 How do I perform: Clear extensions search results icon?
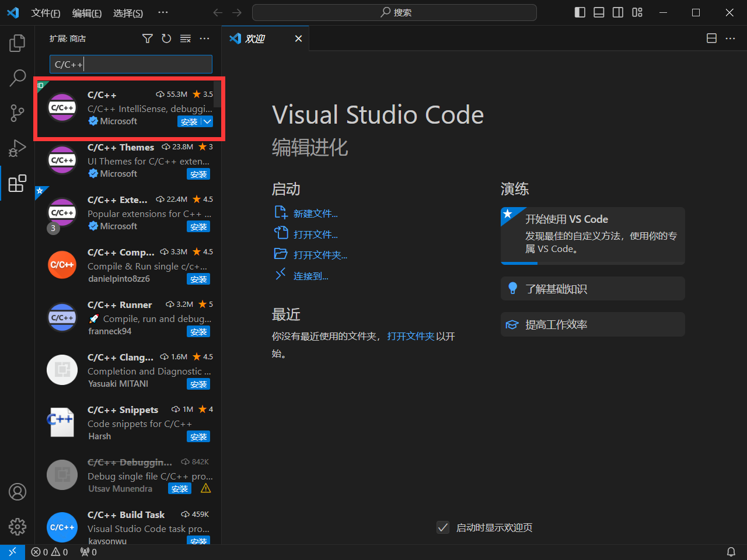186,38
